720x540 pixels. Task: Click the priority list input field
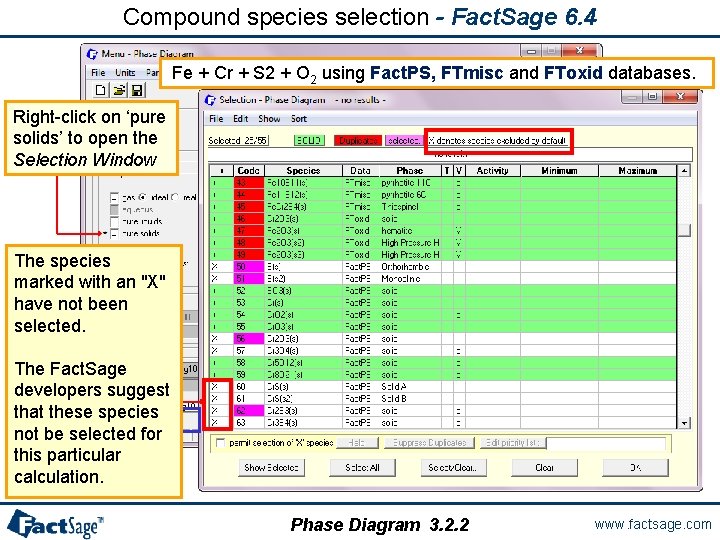click(x=606, y=443)
